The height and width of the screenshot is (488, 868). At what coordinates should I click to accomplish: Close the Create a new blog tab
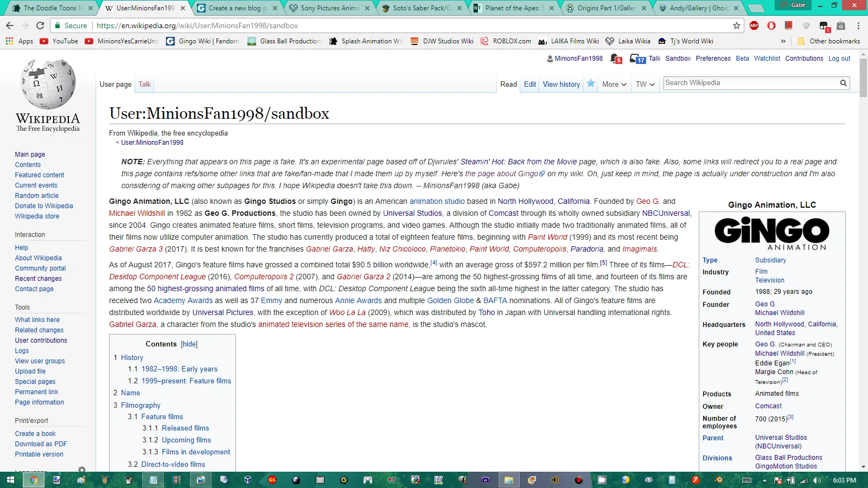275,8
